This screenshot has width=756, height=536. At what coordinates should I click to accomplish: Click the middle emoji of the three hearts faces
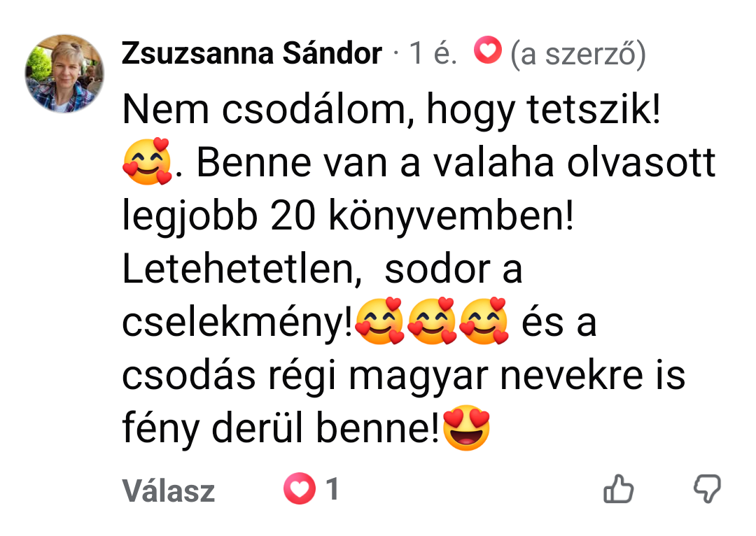click(x=431, y=321)
